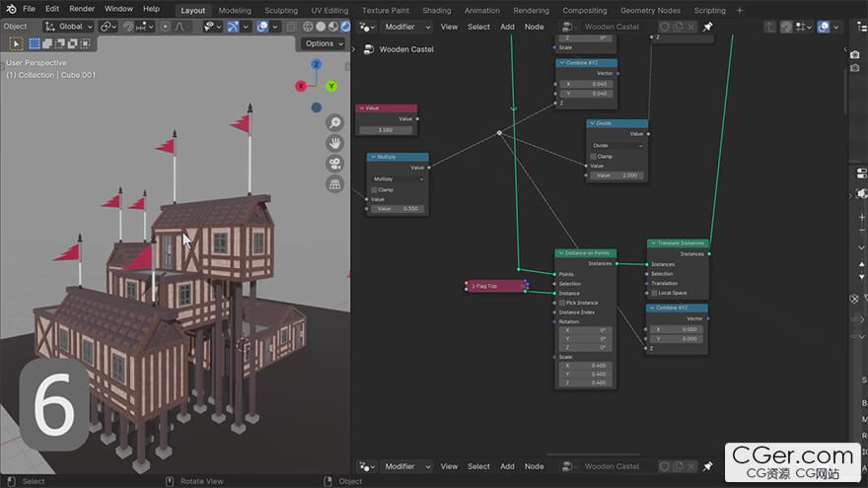This screenshot has height=488, width=868.
Task: Open the Divide operation dropdown
Action: coord(617,146)
